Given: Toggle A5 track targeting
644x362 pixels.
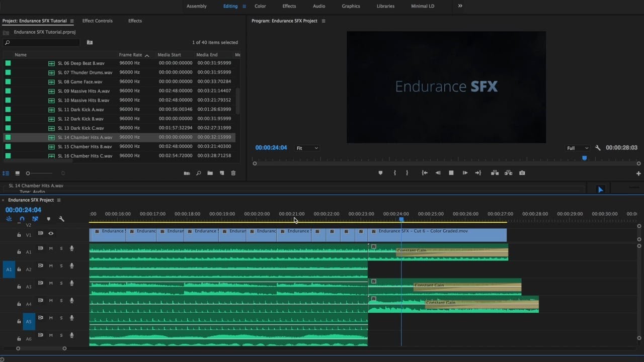Looking at the screenshot, I should point(29,321).
